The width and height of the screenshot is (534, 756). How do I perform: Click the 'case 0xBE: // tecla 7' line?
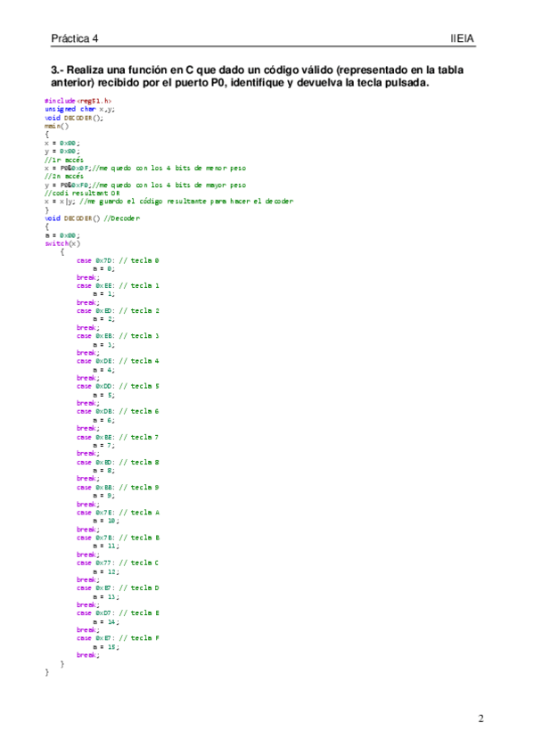click(118, 437)
